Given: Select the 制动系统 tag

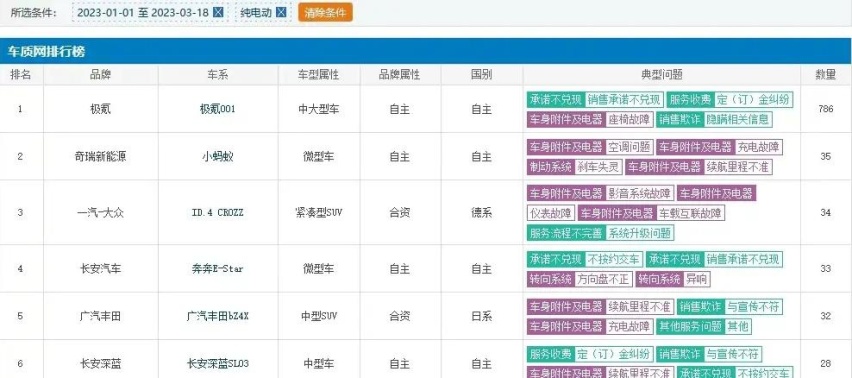Looking at the screenshot, I should click(x=550, y=167).
